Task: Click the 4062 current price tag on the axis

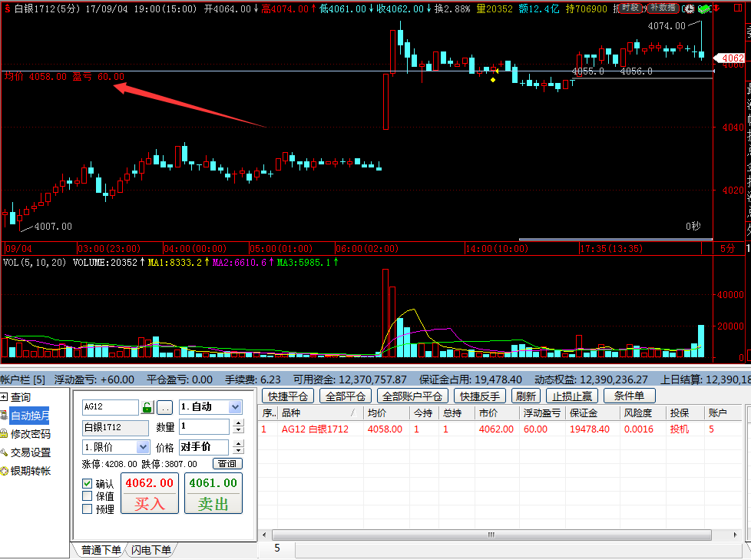Action: 730,58
